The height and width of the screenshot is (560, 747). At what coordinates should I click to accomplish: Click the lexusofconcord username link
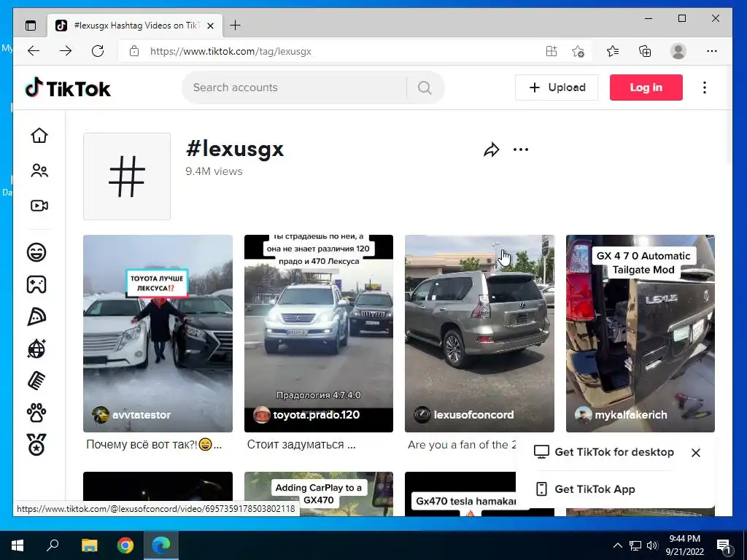(x=473, y=415)
